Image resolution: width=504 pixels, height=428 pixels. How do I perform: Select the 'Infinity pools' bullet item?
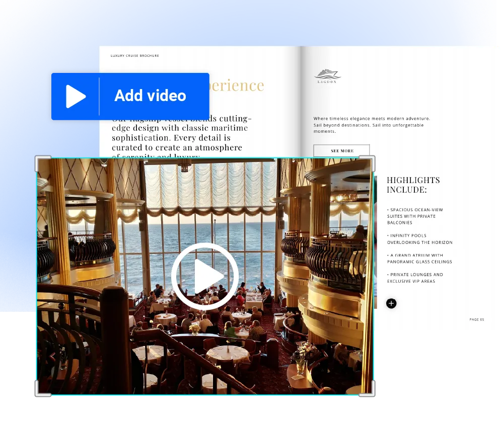click(x=419, y=239)
